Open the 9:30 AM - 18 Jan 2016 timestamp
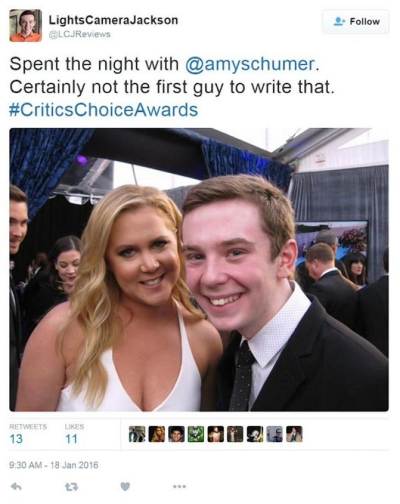Image resolution: width=400 pixels, height=504 pixels. (54, 465)
